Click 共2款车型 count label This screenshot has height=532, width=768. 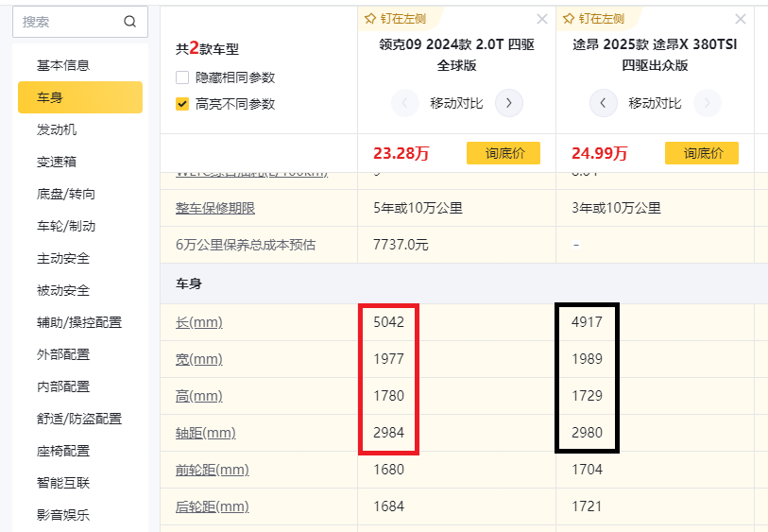click(207, 48)
